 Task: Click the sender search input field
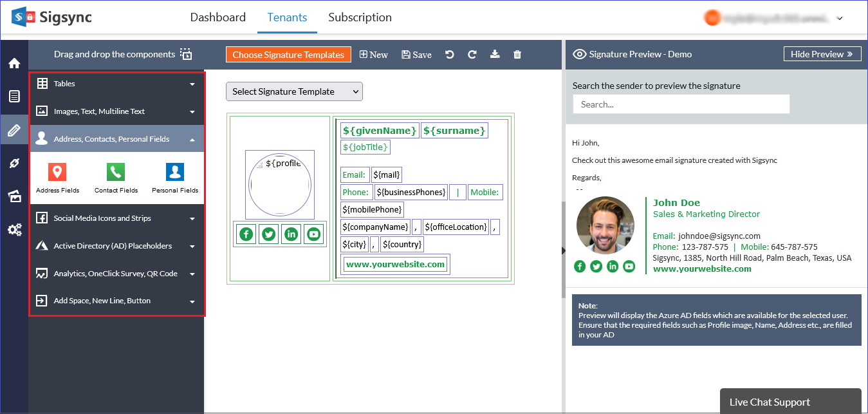[x=681, y=104]
